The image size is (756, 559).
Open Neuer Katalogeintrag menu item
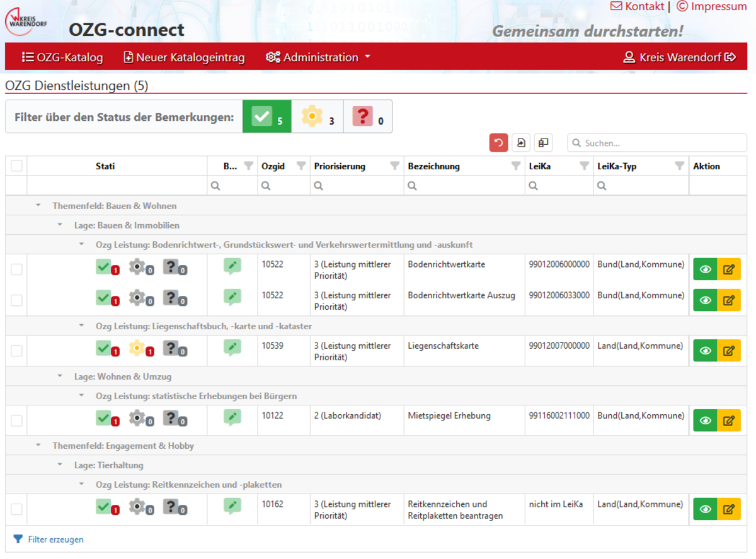(x=184, y=57)
